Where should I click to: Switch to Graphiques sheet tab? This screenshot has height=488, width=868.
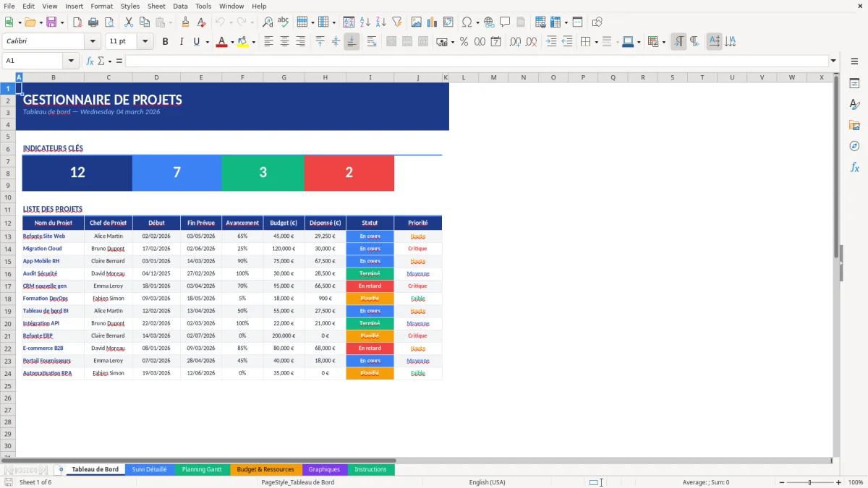324,469
